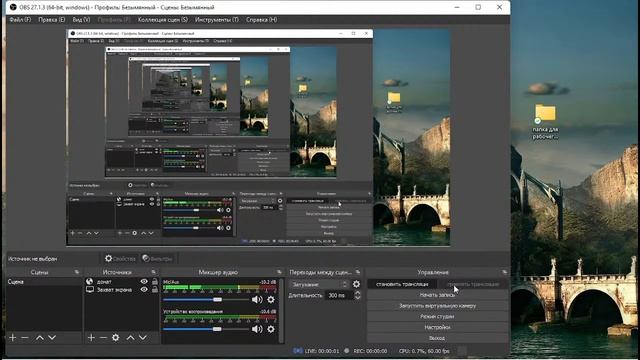Hide the донат source with eye icon
Screen dimensions: 640x360
click(x=144, y=281)
